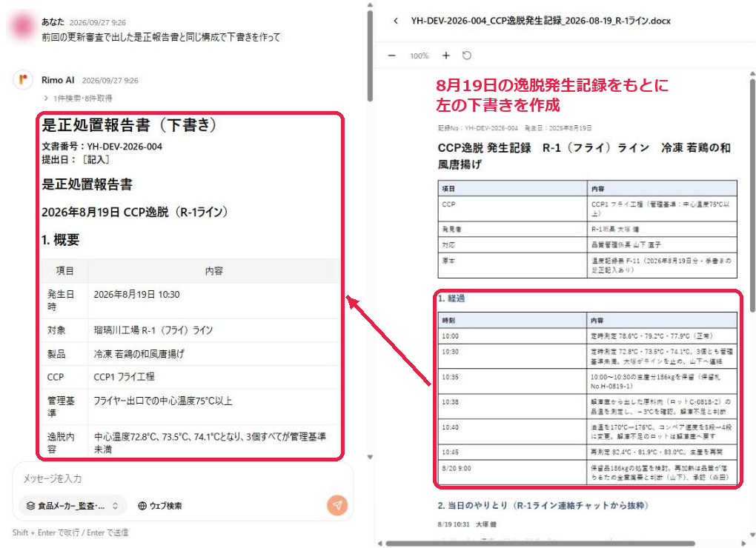The height and width of the screenshot is (548, 756).
Task: Click the heading 是正処置報告書（下書き）
Action: click(x=129, y=125)
